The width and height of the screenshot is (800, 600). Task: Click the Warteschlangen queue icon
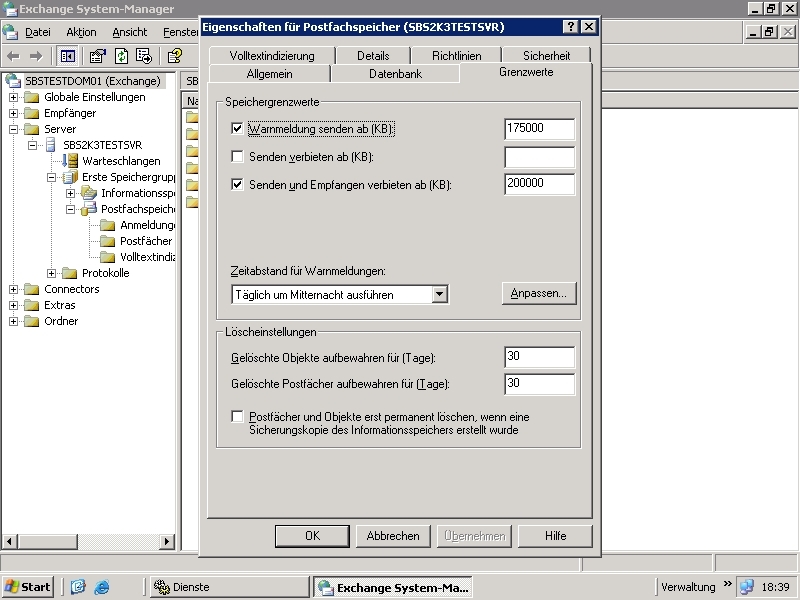tap(70, 161)
